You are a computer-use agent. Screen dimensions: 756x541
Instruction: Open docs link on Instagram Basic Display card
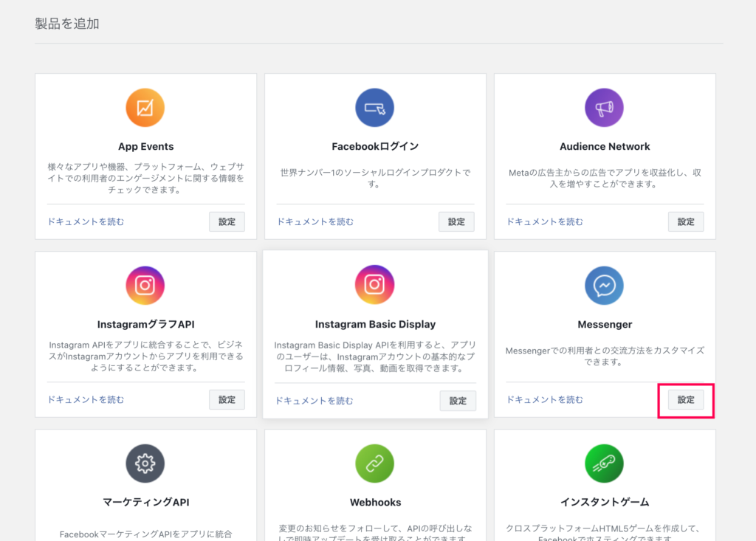pyautogui.click(x=314, y=401)
